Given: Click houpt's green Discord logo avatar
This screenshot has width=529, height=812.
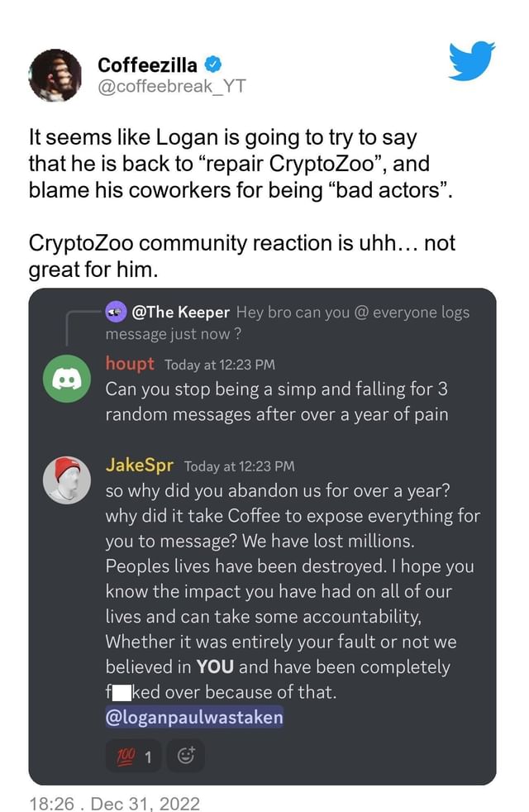Looking at the screenshot, I should (x=67, y=378).
